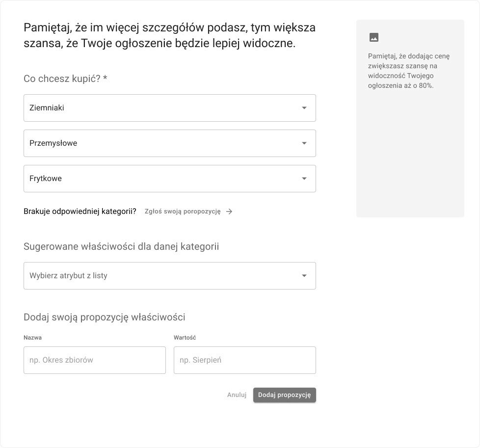Open the Przemysłowe subcategory dropdown

click(162, 143)
